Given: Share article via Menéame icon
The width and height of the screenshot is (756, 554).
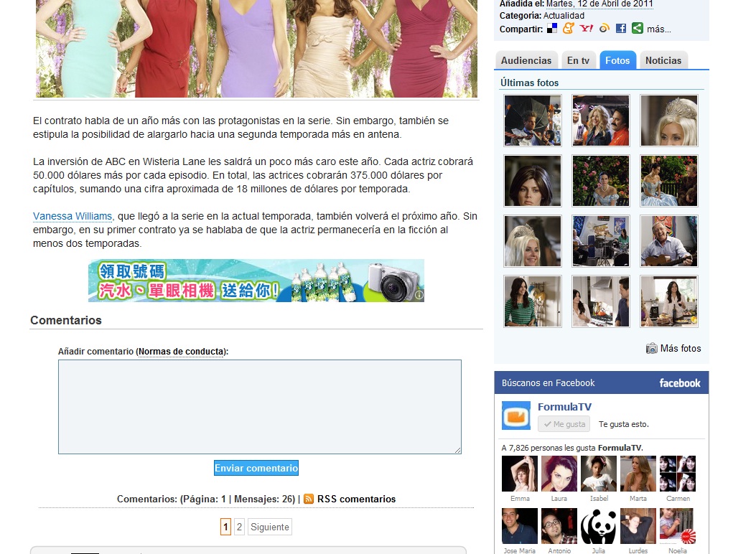Looking at the screenshot, I should point(569,29).
